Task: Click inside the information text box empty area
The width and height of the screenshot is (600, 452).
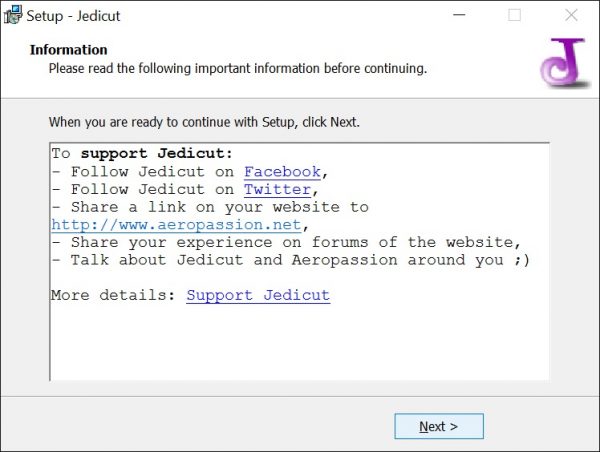Action: 299,343
